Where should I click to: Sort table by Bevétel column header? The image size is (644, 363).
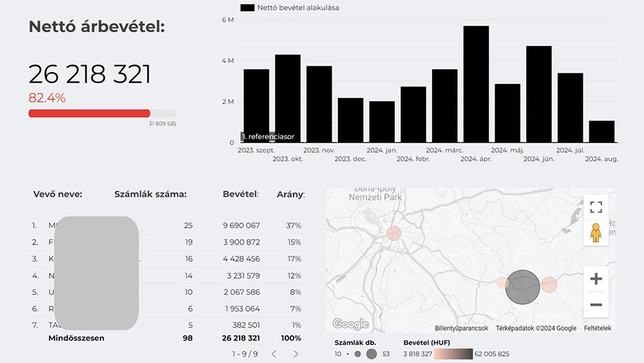point(240,194)
